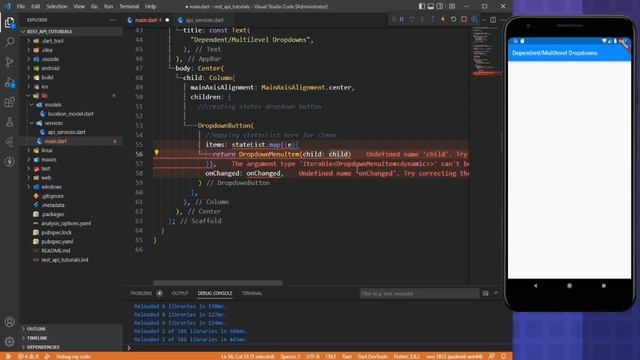Pause debugging in debug toolbar
The width and height of the screenshot is (640, 360).
(x=402, y=20)
